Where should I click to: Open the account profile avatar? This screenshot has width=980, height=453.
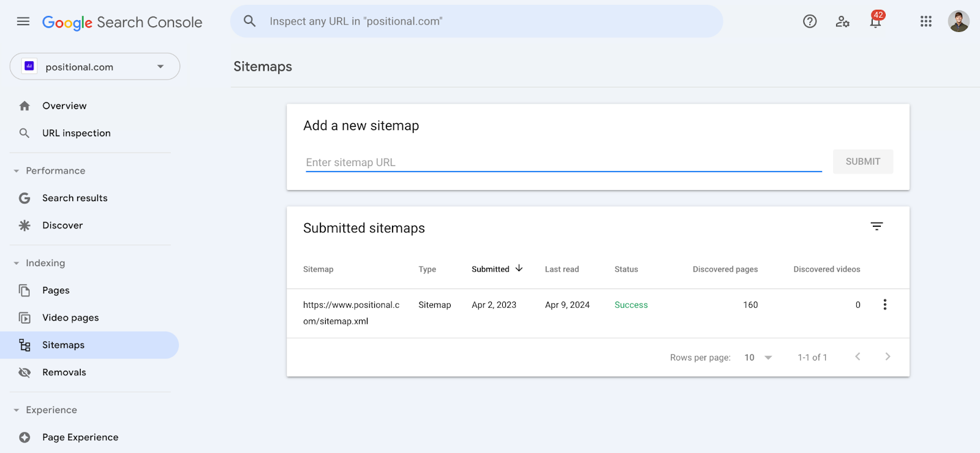pos(959,21)
